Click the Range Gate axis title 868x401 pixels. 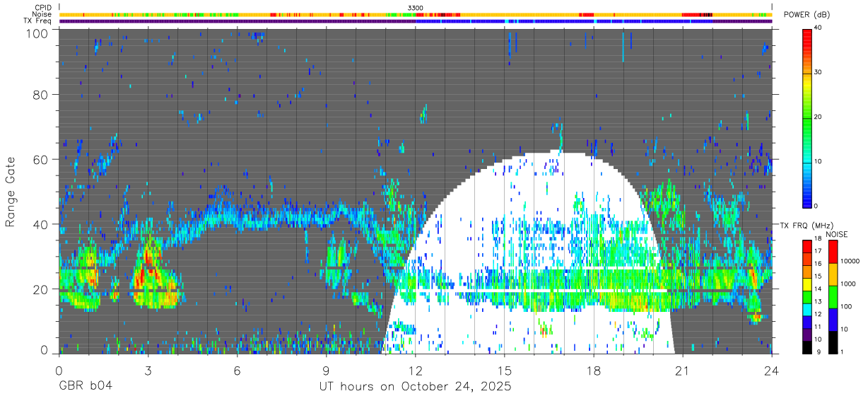click(x=11, y=190)
